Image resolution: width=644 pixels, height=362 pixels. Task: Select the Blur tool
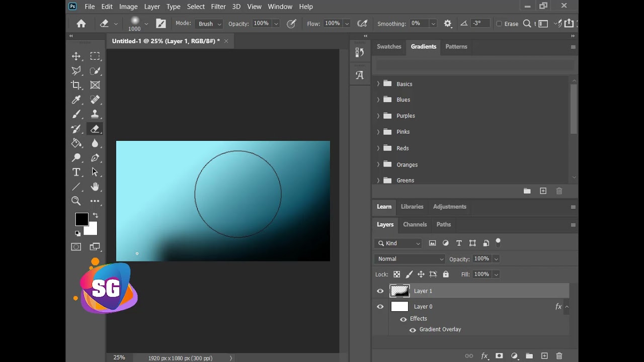pos(95,143)
